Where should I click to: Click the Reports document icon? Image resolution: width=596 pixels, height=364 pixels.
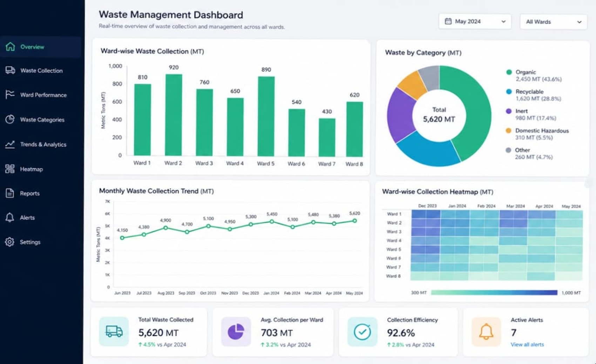pos(10,193)
